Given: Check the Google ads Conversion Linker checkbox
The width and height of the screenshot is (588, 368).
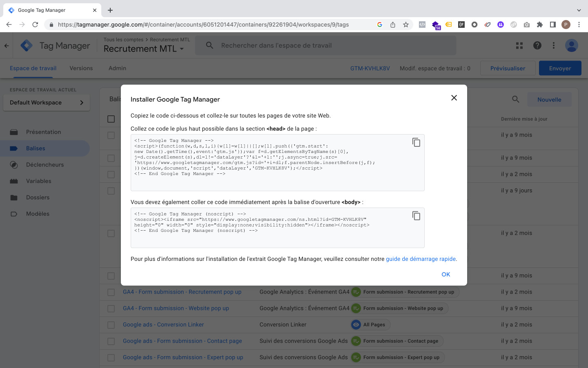Looking at the screenshot, I should tap(111, 325).
